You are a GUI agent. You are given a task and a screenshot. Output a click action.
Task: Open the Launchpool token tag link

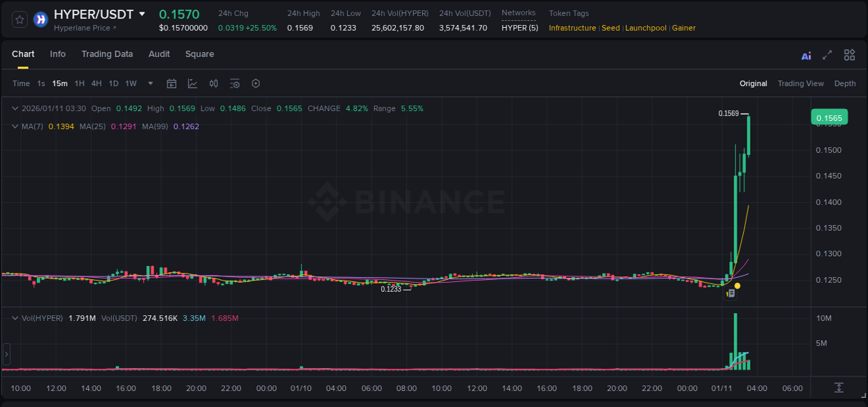[x=645, y=28]
